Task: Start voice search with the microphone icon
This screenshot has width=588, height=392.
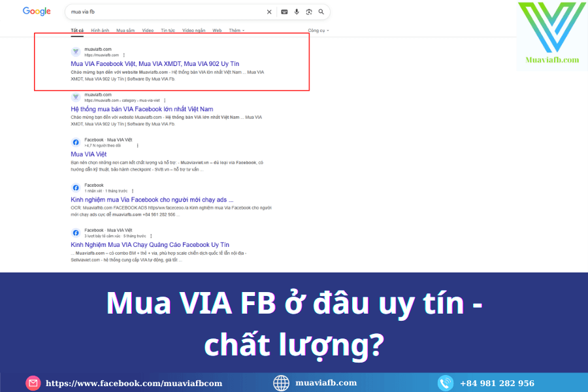Action: click(x=297, y=12)
